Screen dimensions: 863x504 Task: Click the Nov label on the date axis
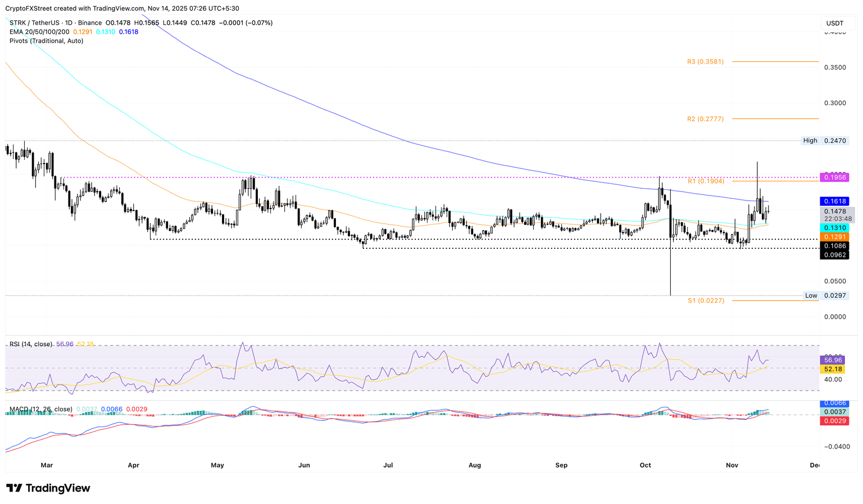point(732,465)
